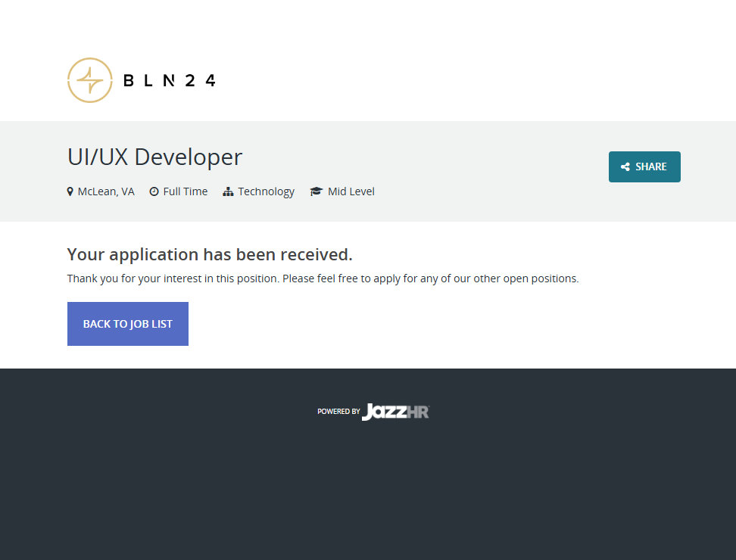Click the Powered By text in footer
This screenshot has height=560, width=736.
point(338,412)
